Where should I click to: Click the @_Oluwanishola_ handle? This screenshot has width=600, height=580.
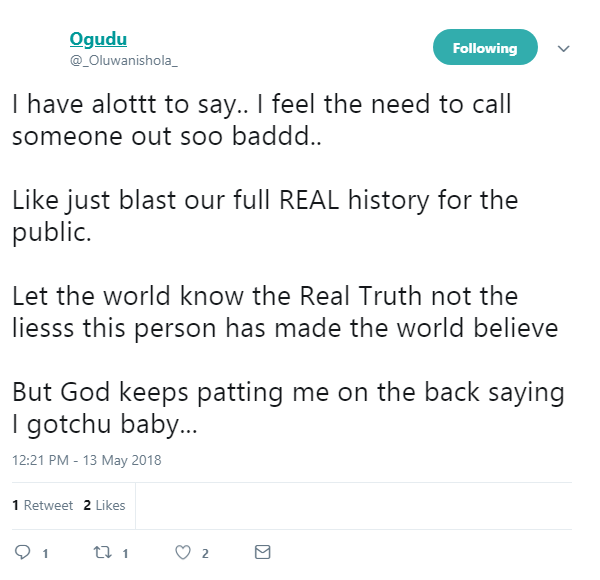click(x=115, y=60)
